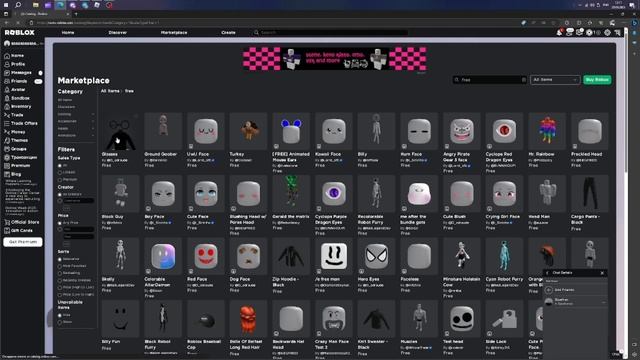
Task: Open the Trade sidebar icon
Action: click(7, 115)
